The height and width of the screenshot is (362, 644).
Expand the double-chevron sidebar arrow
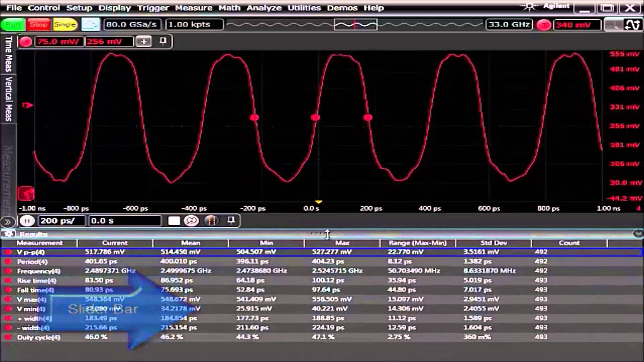(8, 221)
